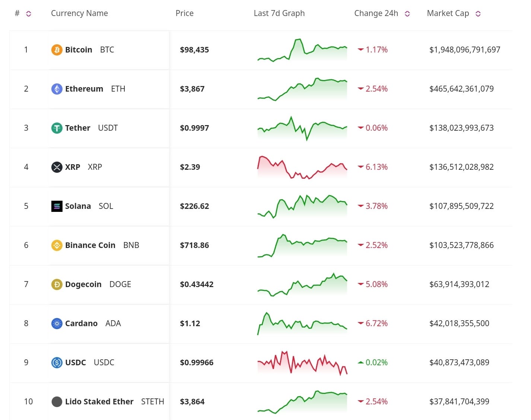This screenshot has width=531, height=420.
Task: Click Cardano's red down-arrow change indicator
Action: click(360, 323)
